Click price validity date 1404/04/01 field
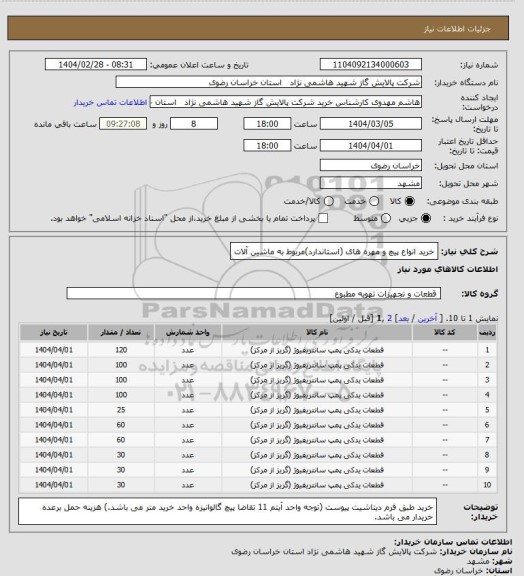 click(371, 145)
